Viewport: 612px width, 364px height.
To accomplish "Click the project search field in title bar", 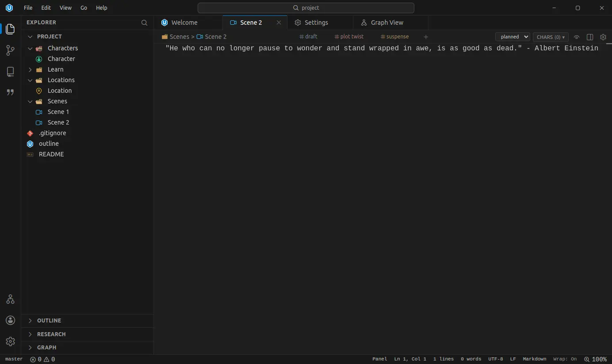I will point(306,8).
